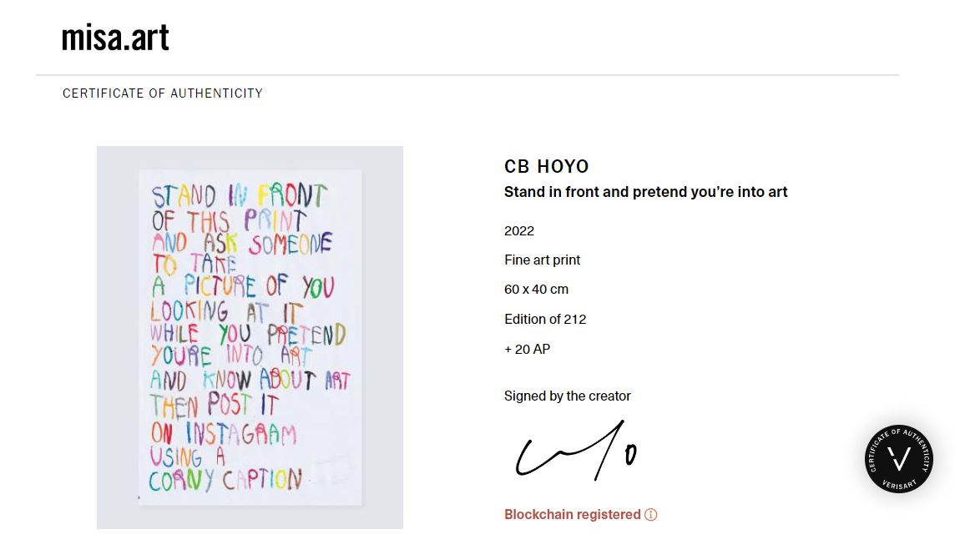Open the Verisart certificate badge
Viewport: 955px width, 560px height.
pos(898,458)
